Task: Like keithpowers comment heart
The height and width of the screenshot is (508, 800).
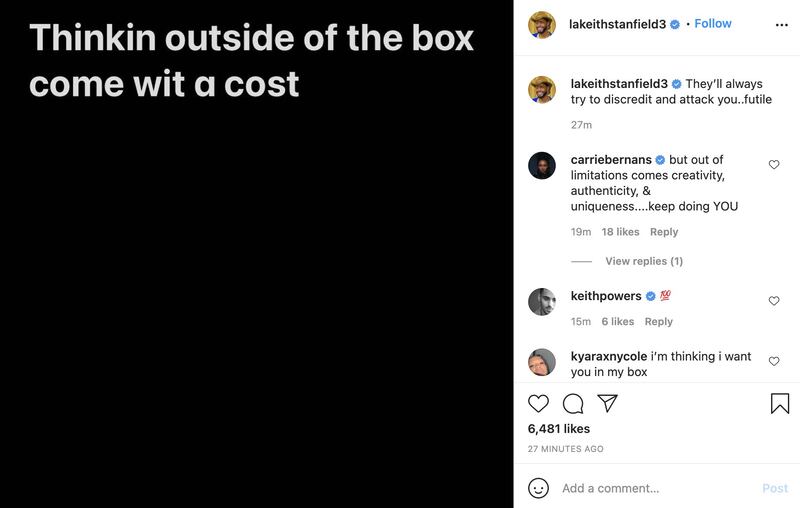Action: tap(774, 301)
